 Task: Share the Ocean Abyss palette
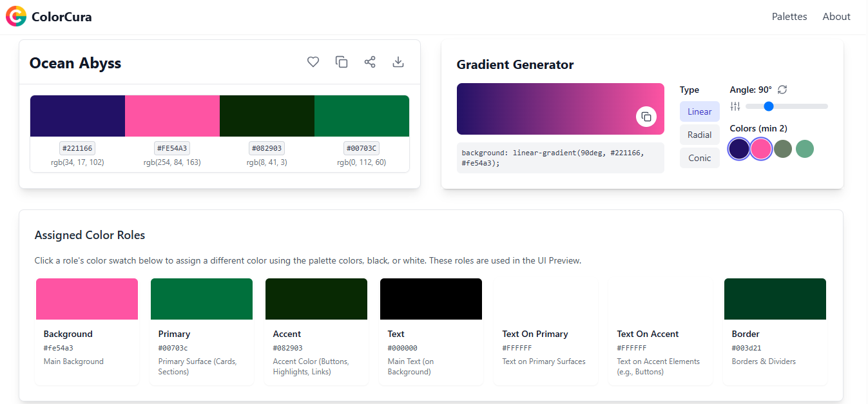[370, 62]
